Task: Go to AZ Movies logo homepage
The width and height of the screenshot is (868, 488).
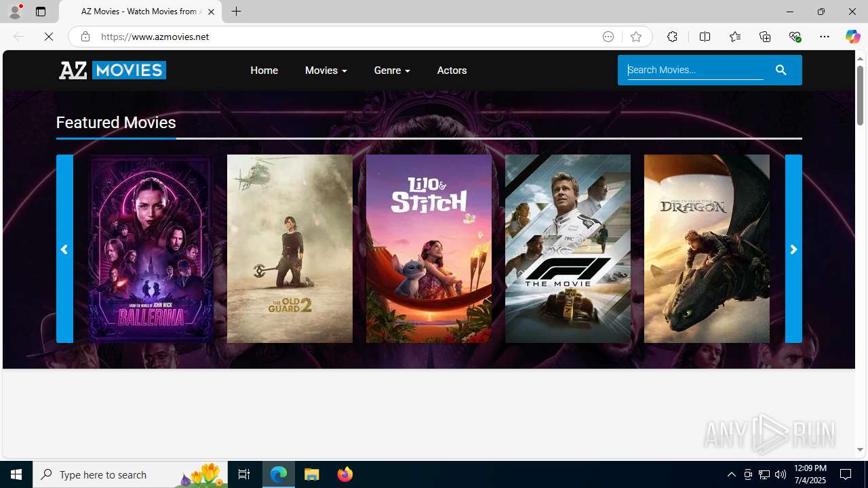Action: (x=113, y=70)
